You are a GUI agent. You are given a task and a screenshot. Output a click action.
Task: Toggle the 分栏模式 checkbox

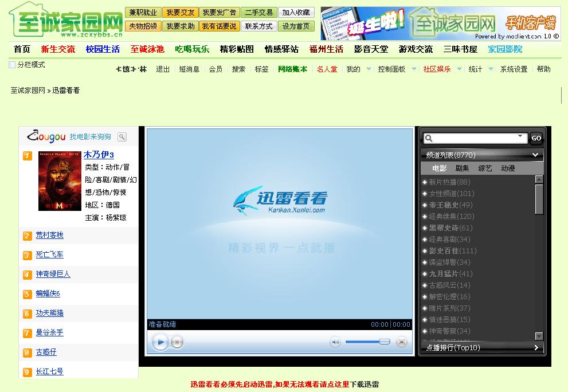click(x=12, y=65)
